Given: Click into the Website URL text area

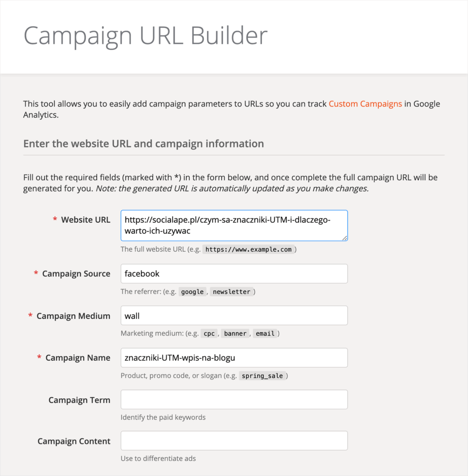Looking at the screenshot, I should [x=234, y=225].
